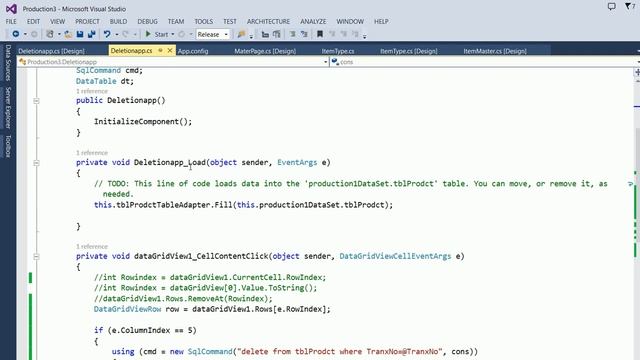The height and width of the screenshot is (360, 640).
Task: Collapse the Deletionapp() constructor region
Action: pyautogui.click(x=36, y=101)
